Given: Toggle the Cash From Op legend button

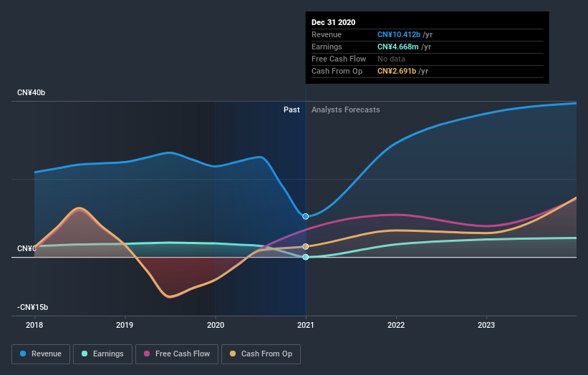Looking at the screenshot, I should pos(261,354).
